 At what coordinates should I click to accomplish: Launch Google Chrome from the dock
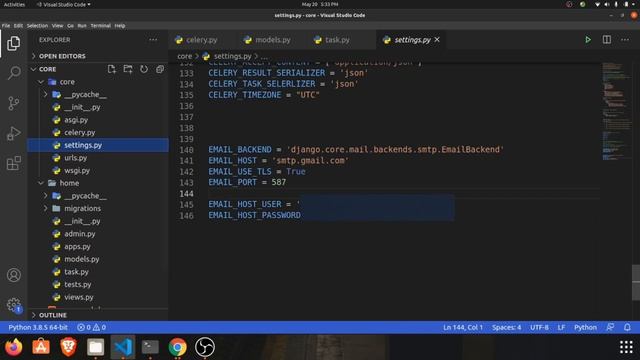(x=178, y=347)
